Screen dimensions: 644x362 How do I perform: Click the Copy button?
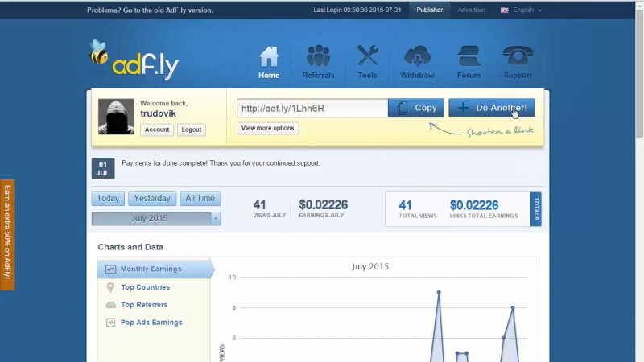point(416,108)
